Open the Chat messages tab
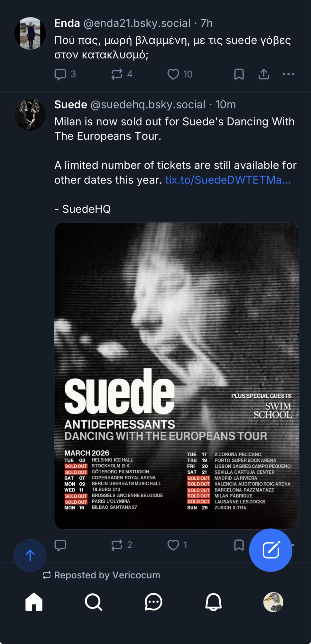Screen dimensions: 311x644 point(153,602)
